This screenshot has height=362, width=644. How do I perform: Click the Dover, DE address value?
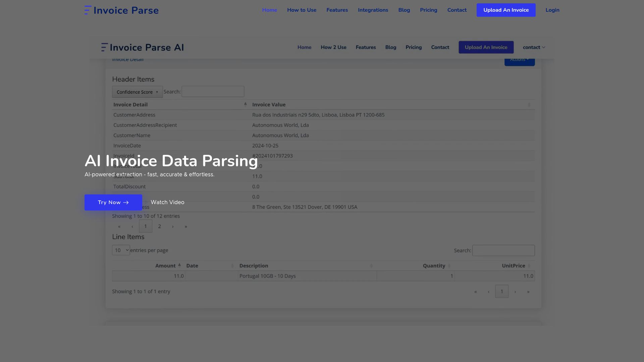(305, 207)
